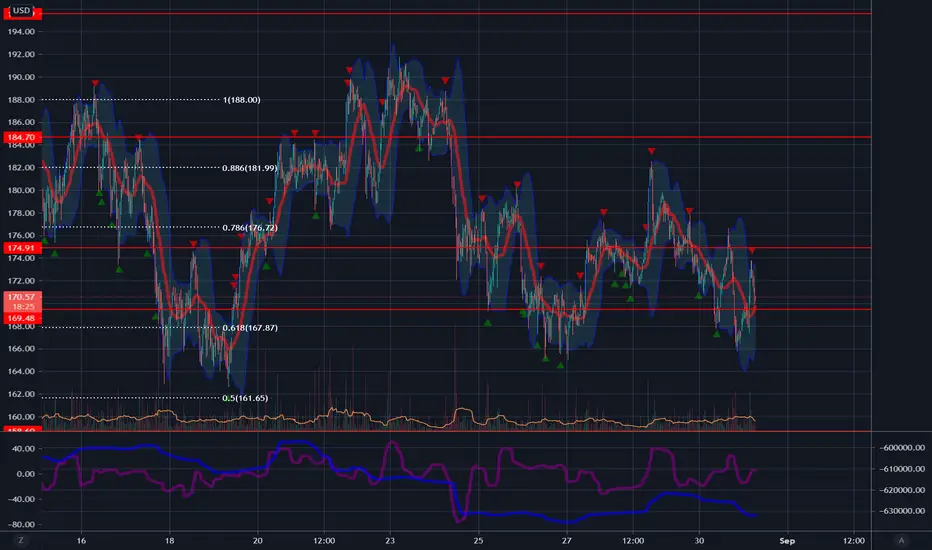This screenshot has height=550, width=932.
Task: Click the 23 date label on time axis
Action: pos(390,540)
